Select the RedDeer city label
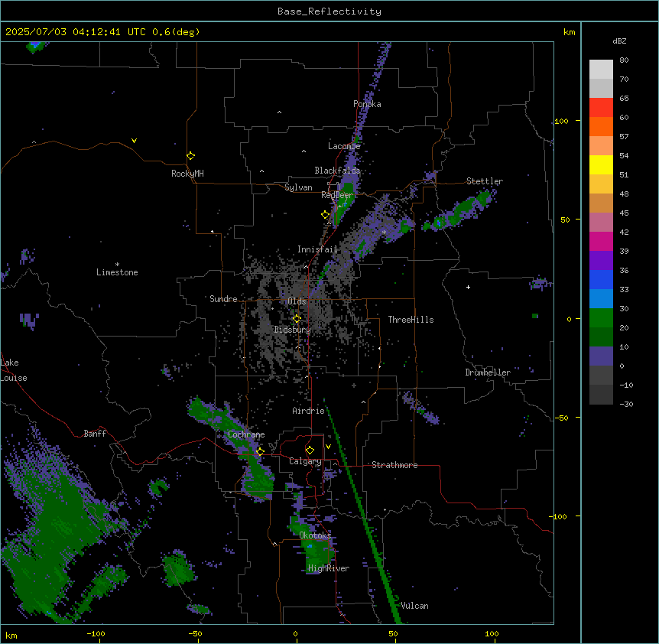Screen dimensions: 659x644 [337, 195]
